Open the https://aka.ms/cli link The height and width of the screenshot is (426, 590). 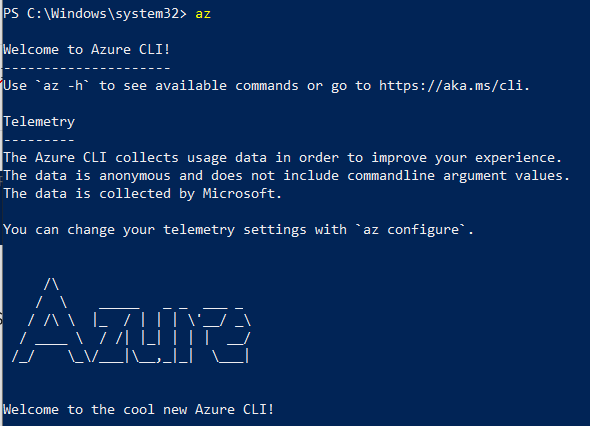click(451, 86)
